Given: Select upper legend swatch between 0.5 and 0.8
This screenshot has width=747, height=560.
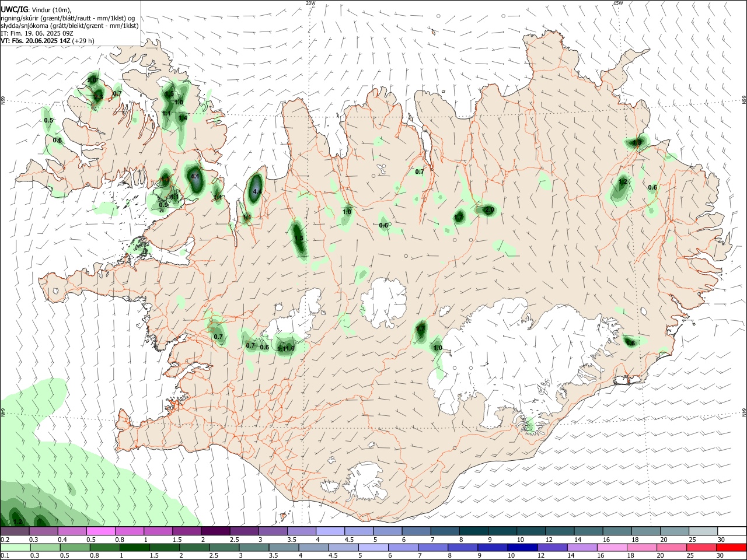Looking at the screenshot, I should pyautogui.click(x=100, y=531).
